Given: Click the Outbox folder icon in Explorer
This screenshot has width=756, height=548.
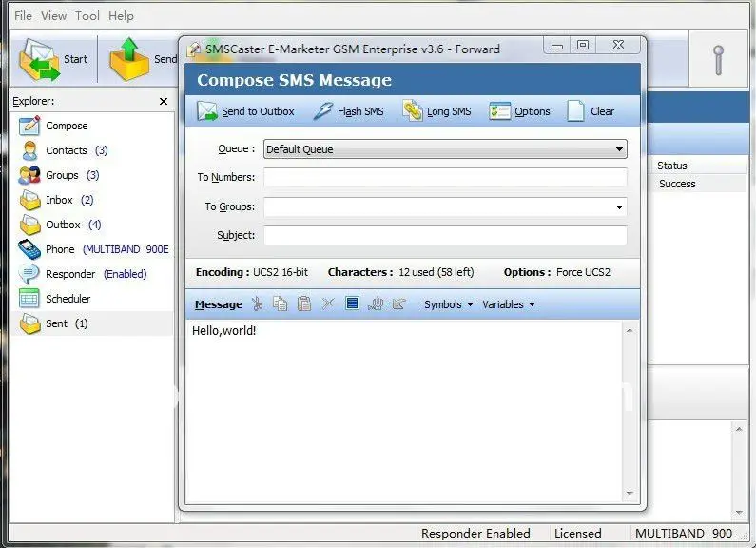Looking at the screenshot, I should click(29, 225).
